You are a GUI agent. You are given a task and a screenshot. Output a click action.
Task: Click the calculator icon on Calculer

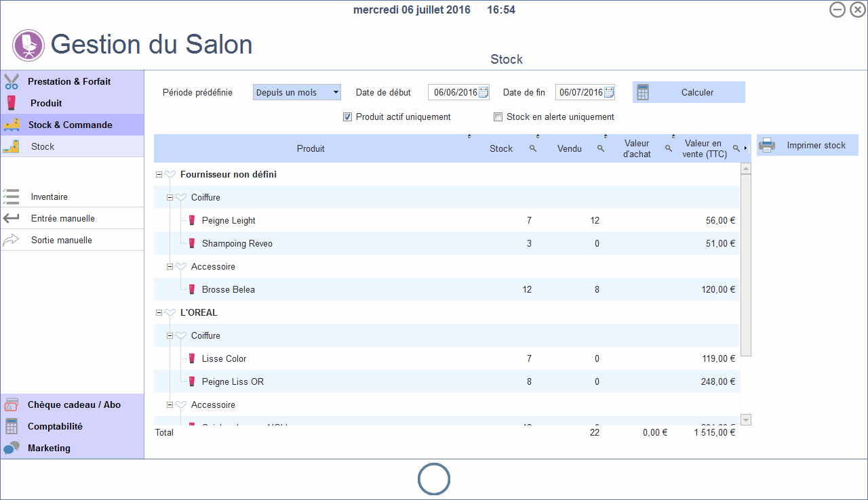643,93
